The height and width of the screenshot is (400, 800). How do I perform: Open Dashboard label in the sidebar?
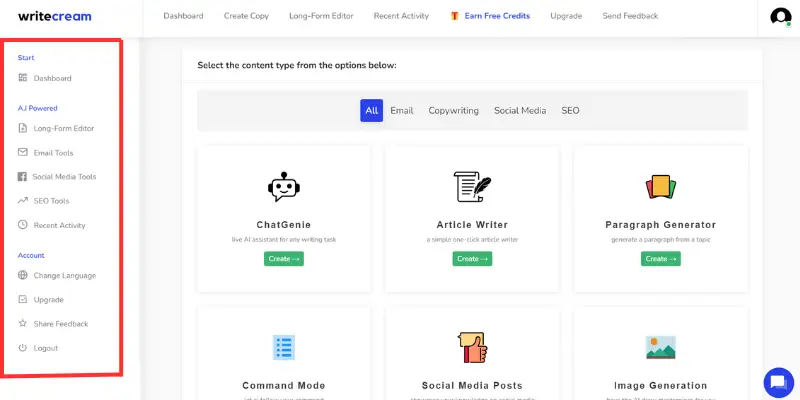(x=53, y=78)
